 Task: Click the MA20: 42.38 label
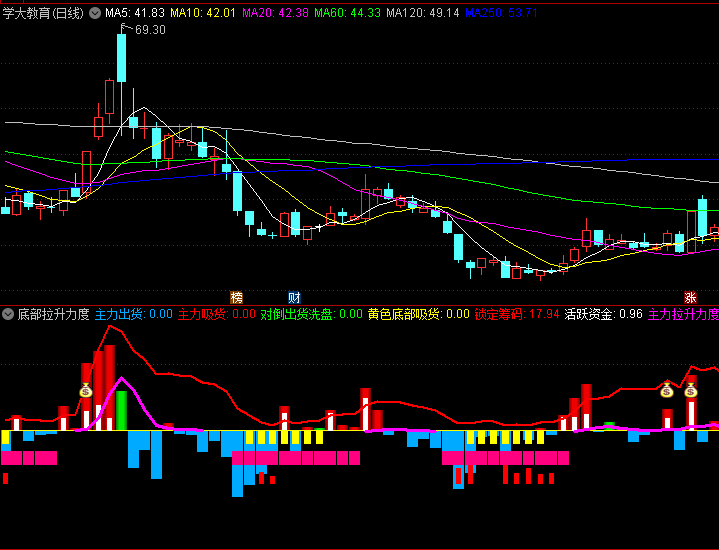[275, 13]
